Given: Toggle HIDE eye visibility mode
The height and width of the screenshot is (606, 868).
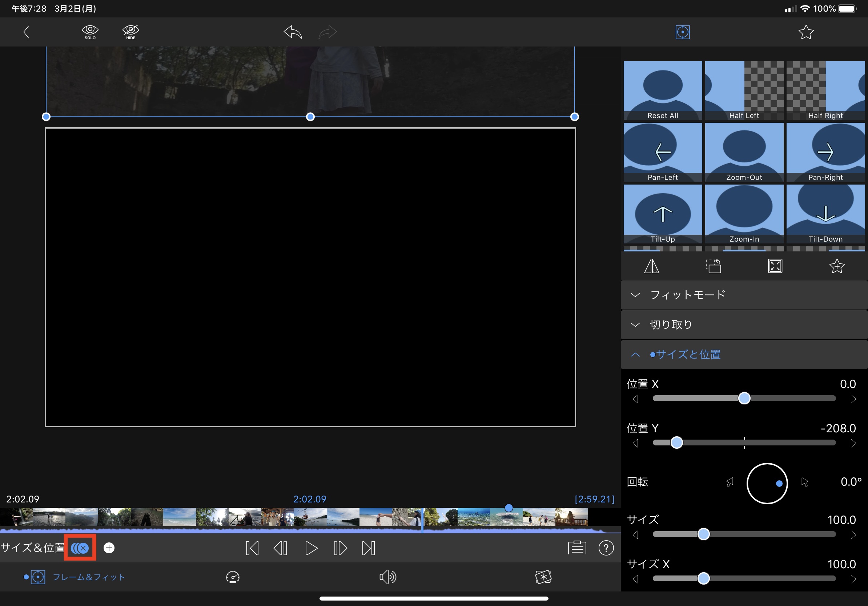Looking at the screenshot, I should pos(131,32).
